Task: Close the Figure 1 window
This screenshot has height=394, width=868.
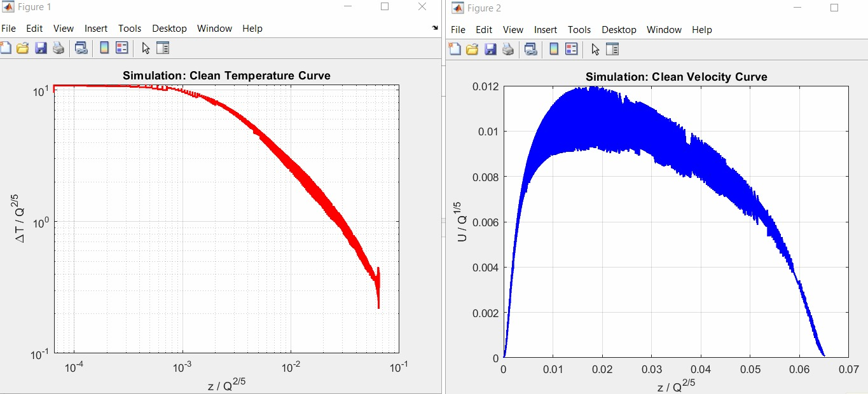Action: 422,6
